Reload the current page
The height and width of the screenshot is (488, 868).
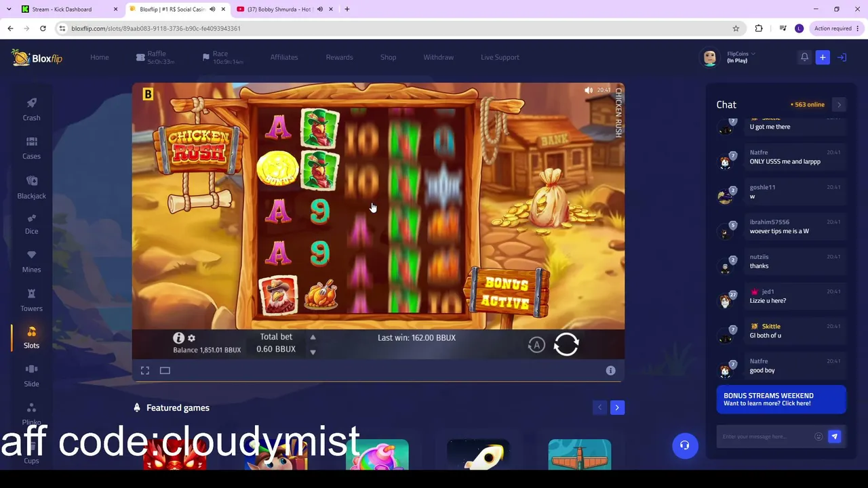coord(43,28)
